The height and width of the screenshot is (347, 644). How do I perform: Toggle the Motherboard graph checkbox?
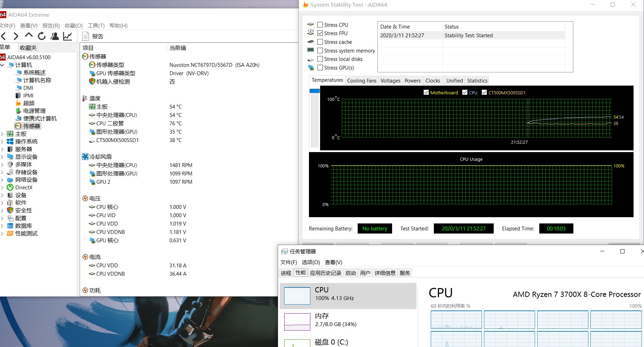click(426, 92)
